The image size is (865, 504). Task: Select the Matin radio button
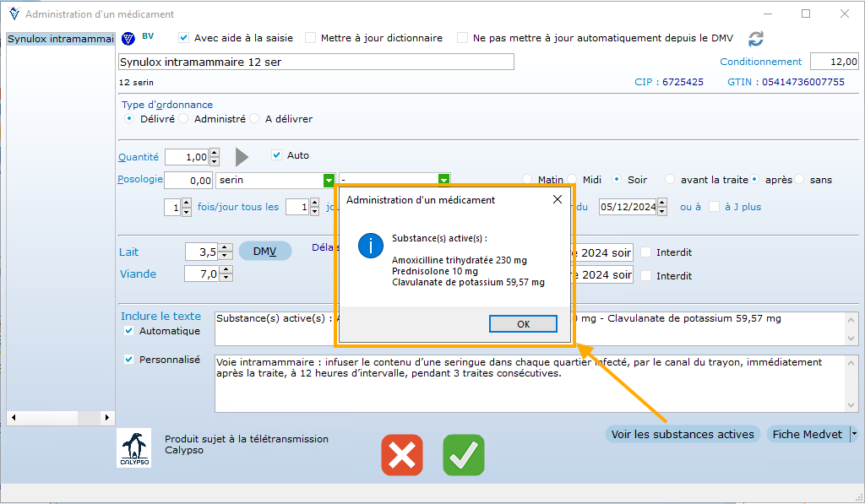[x=527, y=179]
